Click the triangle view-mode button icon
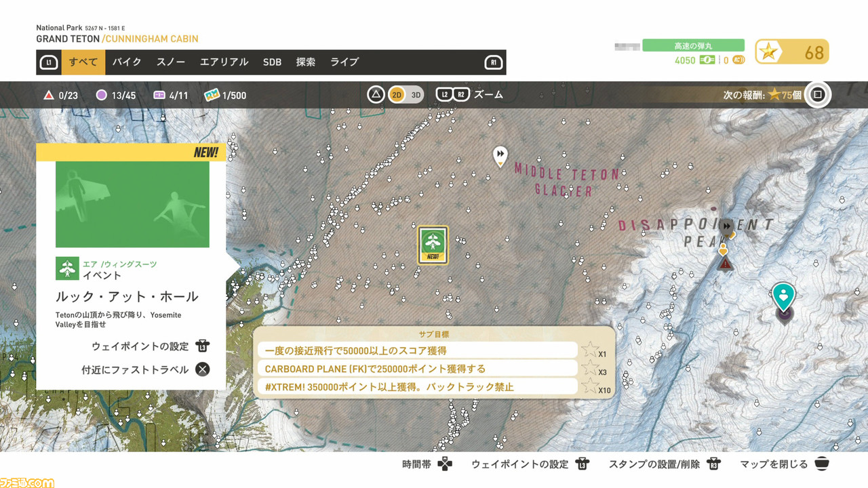The height and width of the screenshot is (488, 868). coord(376,94)
